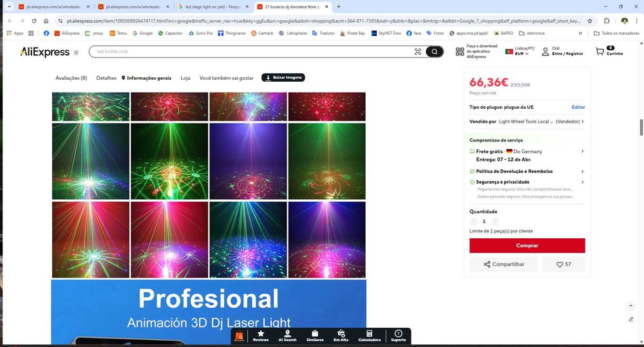The width and height of the screenshot is (644, 347).
Task: Open Reviews in the bottom extension toolbar
Action: tap(260, 336)
